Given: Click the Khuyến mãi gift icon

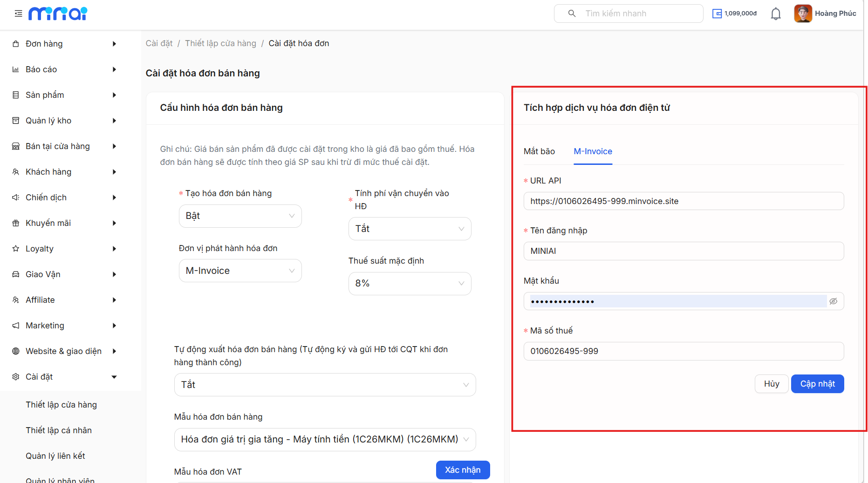Looking at the screenshot, I should pyautogui.click(x=16, y=223).
